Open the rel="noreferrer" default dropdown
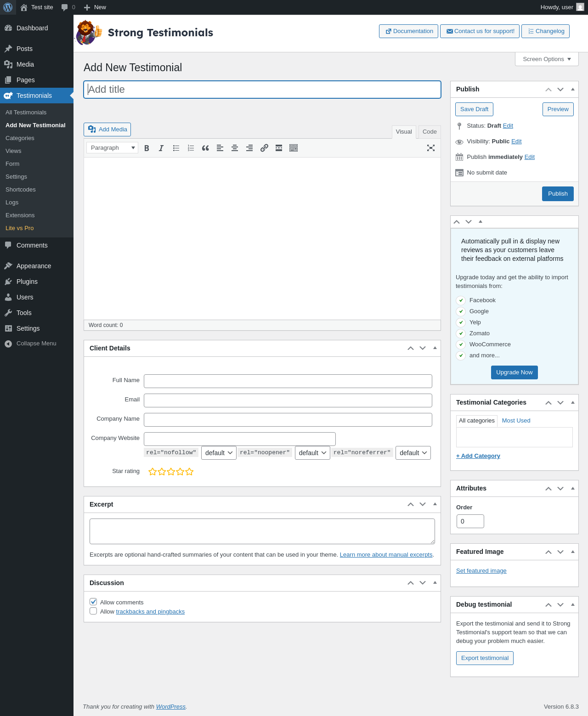Screen dimensions: 588x716 coord(413,453)
